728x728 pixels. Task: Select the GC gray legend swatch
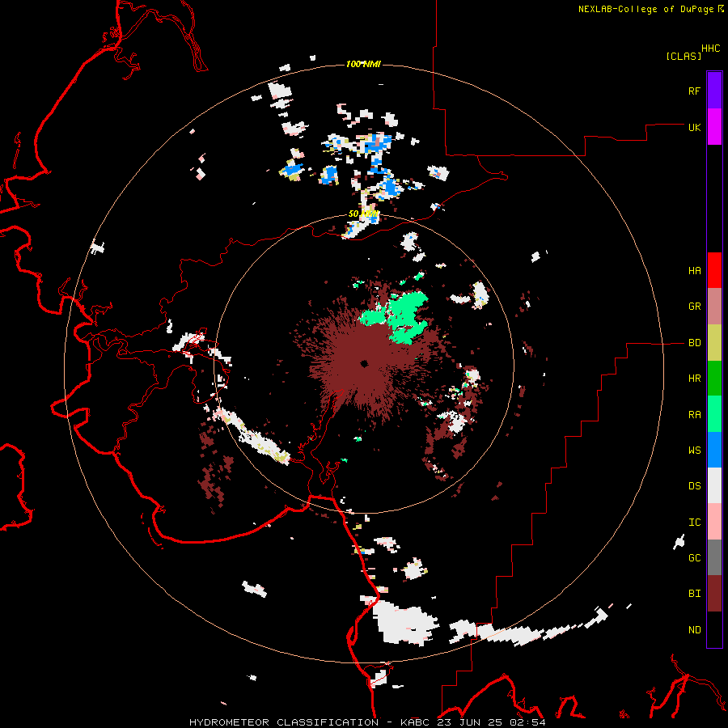pos(714,557)
